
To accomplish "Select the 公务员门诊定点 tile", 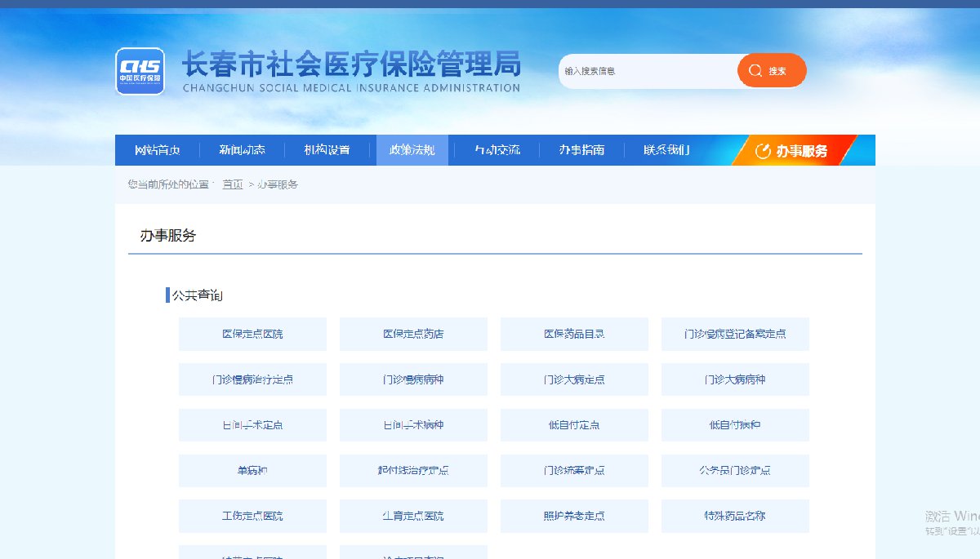I will 735,471.
